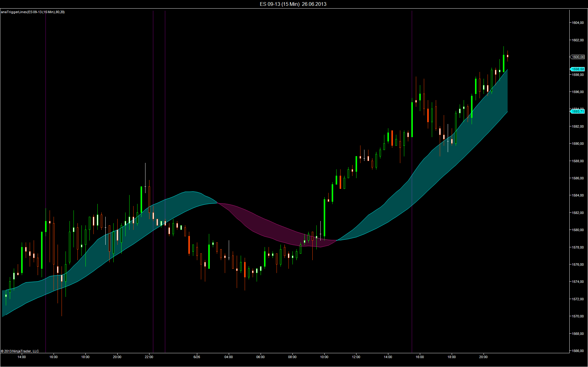Click the tall green candle before 10:00

(324, 217)
